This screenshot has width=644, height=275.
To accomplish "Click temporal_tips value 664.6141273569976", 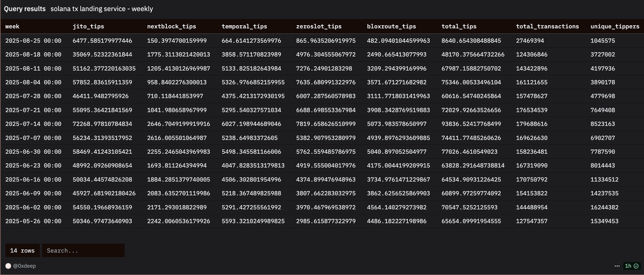I will [251, 41].
